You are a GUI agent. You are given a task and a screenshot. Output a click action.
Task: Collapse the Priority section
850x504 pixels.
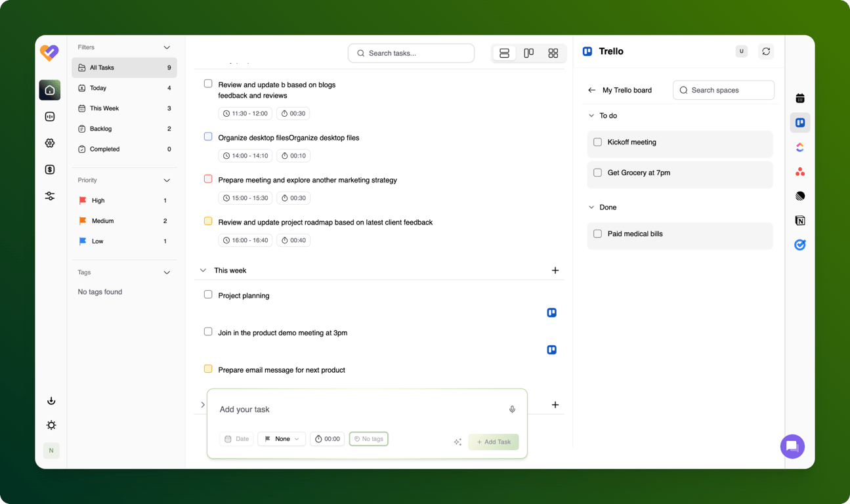coord(167,180)
